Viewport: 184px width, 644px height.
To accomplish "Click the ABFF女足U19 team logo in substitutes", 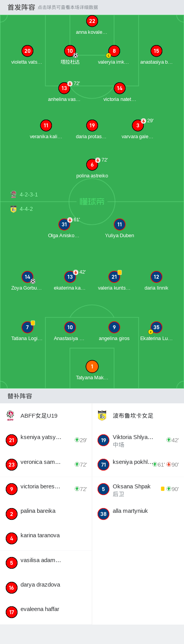I will (x=11, y=416).
